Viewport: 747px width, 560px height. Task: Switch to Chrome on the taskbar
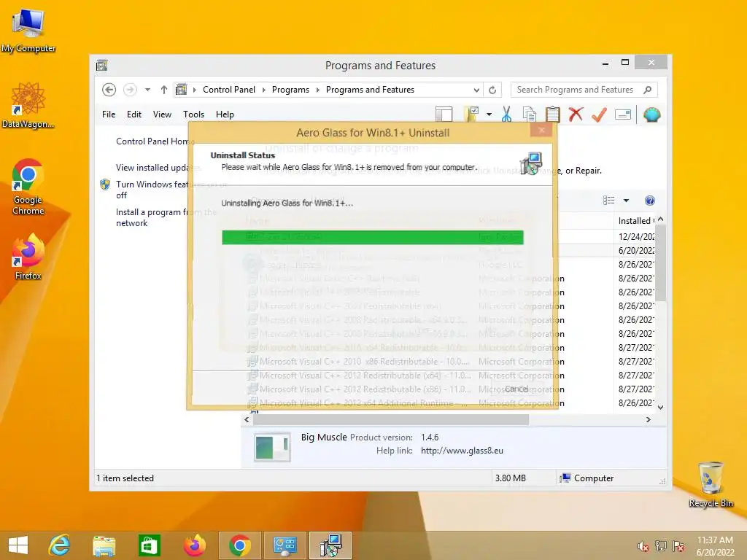point(239,545)
